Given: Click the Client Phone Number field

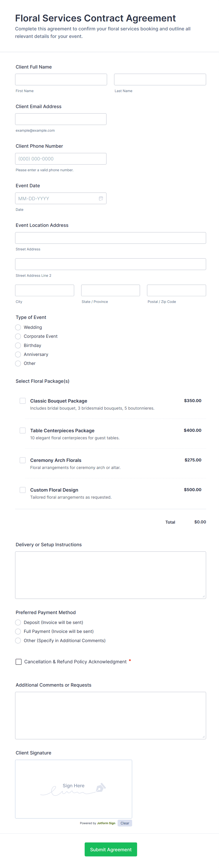Looking at the screenshot, I should point(61,159).
